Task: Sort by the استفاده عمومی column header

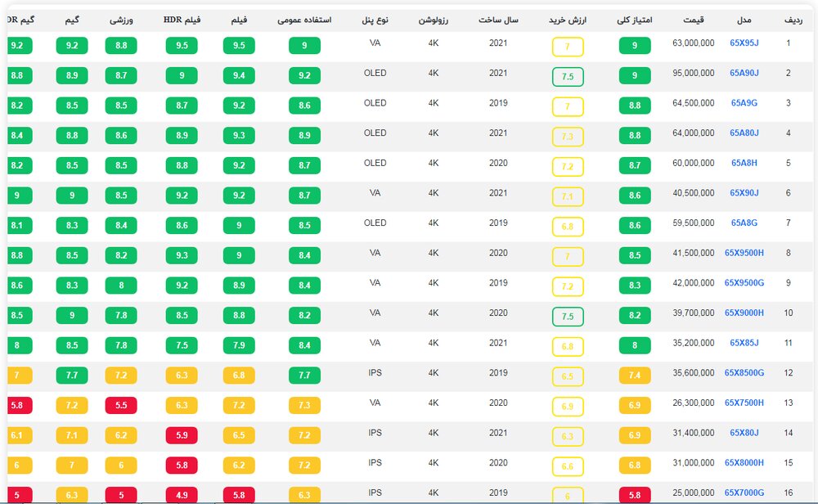Action: 304,19
